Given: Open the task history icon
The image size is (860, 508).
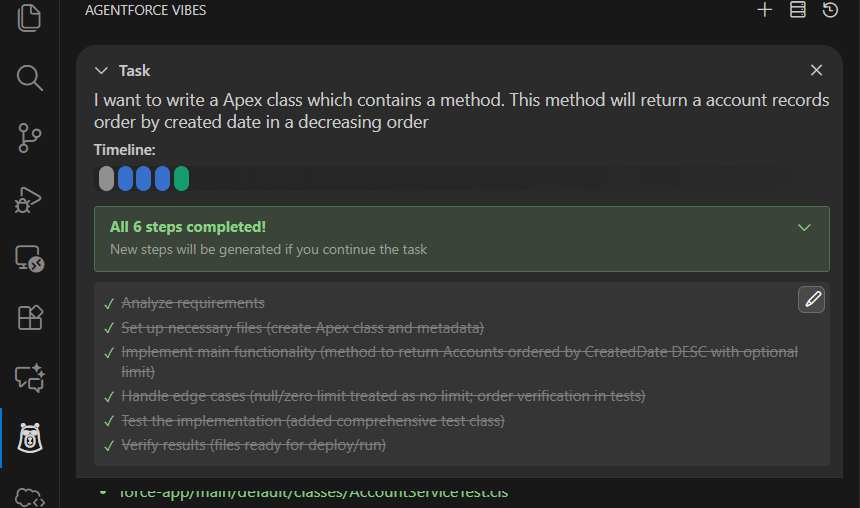Looking at the screenshot, I should (x=830, y=10).
